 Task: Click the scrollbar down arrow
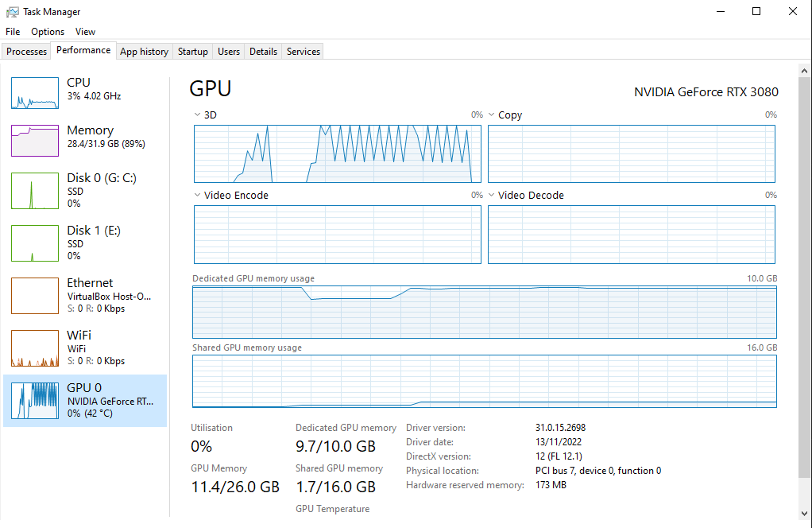click(x=804, y=514)
